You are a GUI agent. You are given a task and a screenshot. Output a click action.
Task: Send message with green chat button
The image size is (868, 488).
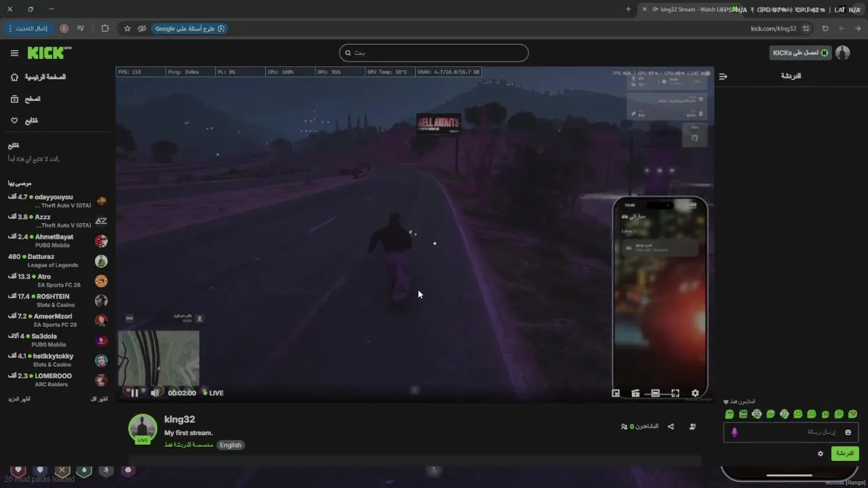(845, 453)
